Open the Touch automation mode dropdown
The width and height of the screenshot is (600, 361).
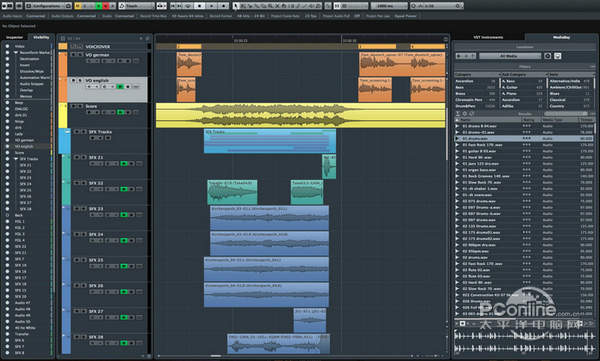point(137,6)
